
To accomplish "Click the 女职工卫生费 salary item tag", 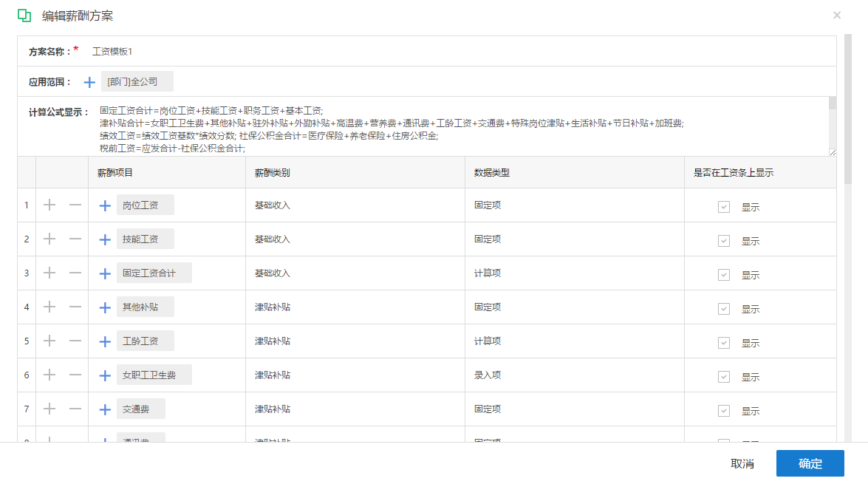I will pyautogui.click(x=154, y=375).
